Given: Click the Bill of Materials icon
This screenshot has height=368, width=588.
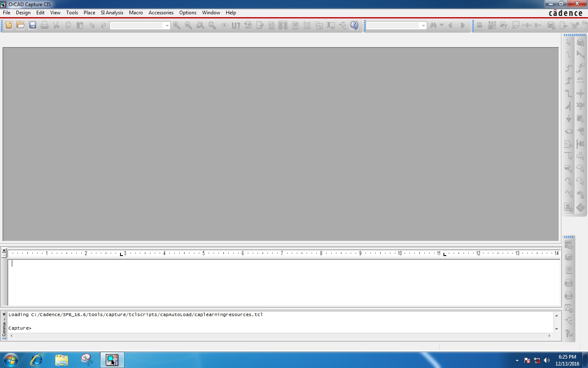Looking at the screenshot, I should (x=295, y=25).
